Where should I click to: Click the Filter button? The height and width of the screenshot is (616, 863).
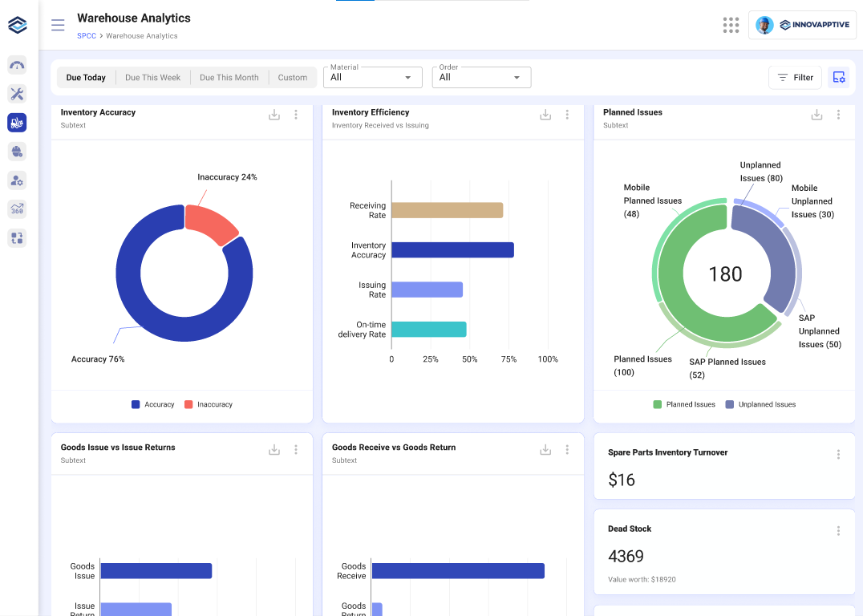click(x=795, y=77)
